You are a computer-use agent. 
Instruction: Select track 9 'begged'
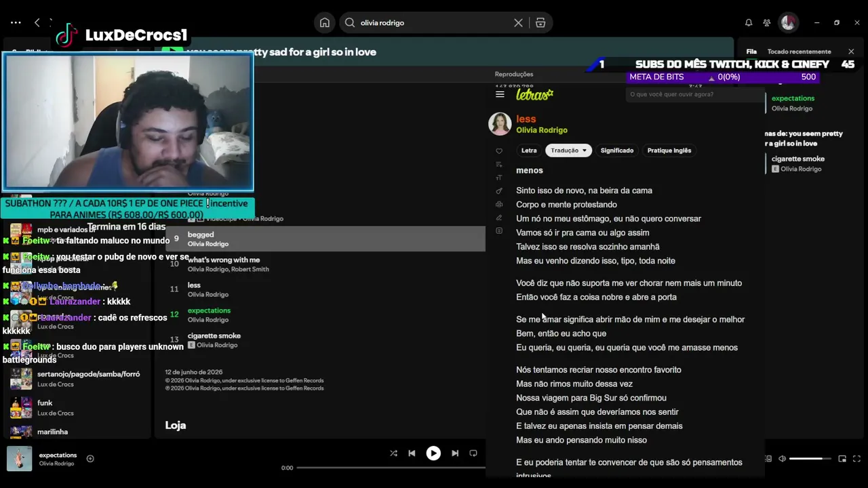[x=325, y=239]
